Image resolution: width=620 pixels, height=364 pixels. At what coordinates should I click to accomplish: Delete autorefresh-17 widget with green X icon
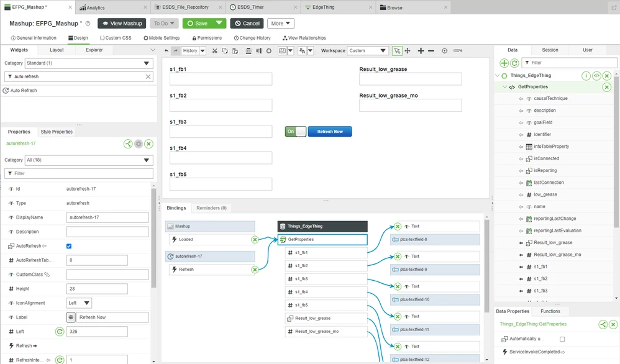click(148, 144)
